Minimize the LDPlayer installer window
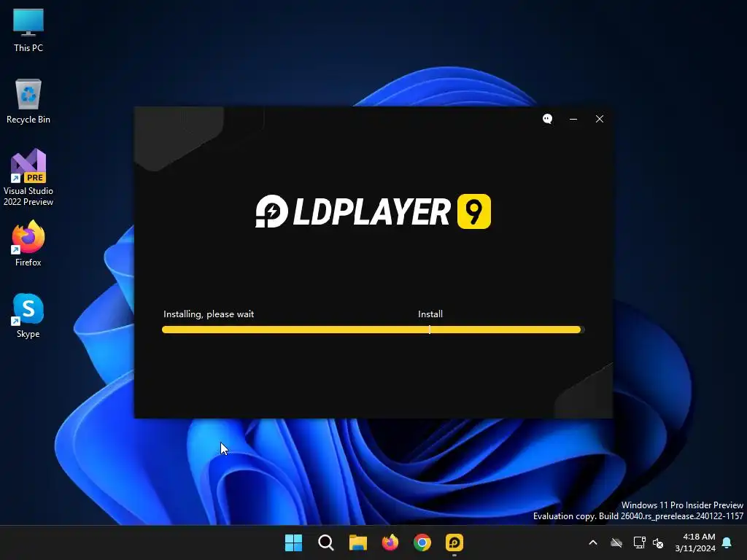Viewport: 747px width, 560px height. click(573, 119)
